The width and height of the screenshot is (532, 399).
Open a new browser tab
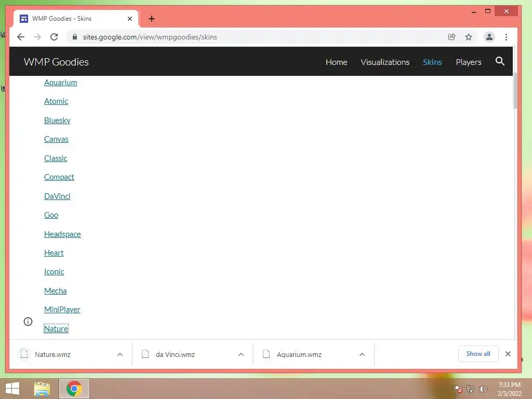(152, 19)
